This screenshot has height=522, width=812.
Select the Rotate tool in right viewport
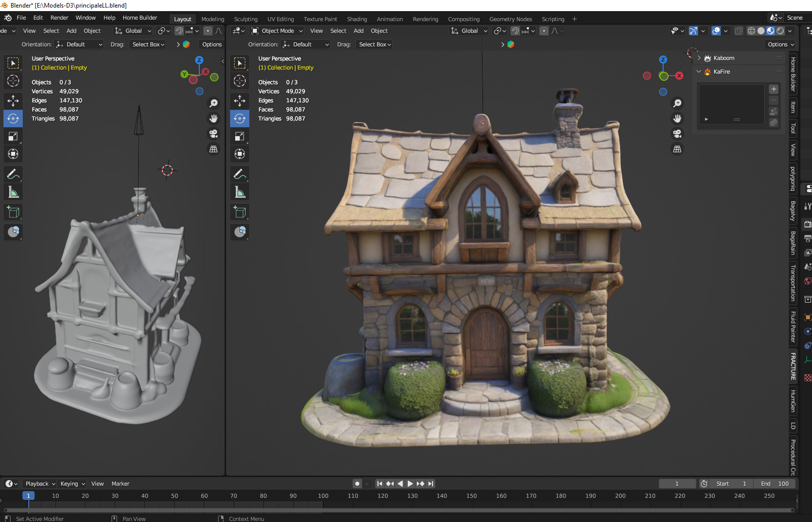240,119
